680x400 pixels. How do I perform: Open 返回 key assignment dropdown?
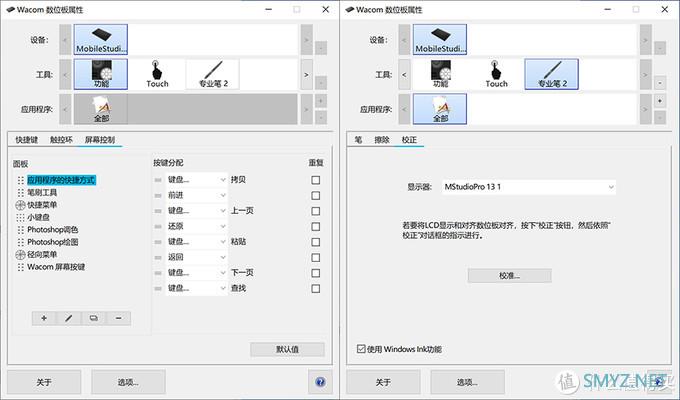point(197,257)
